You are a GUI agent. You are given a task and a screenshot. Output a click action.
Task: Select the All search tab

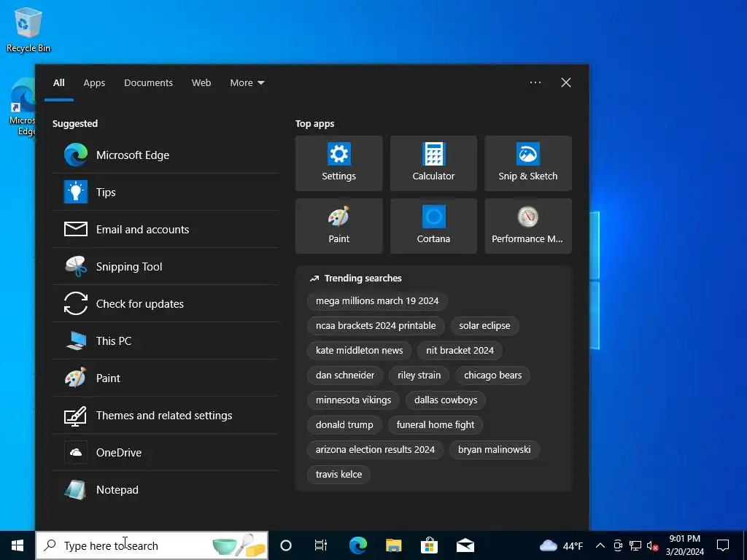(x=59, y=83)
